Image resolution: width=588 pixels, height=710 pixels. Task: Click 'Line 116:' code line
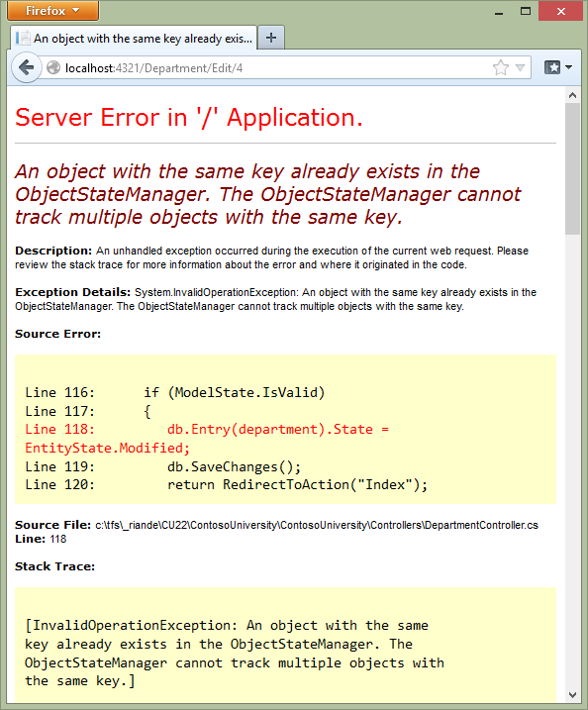point(175,392)
